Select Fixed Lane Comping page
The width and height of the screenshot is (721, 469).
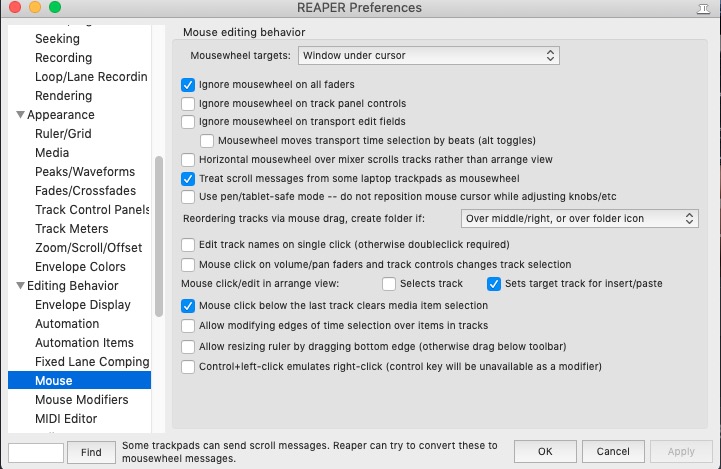(x=92, y=362)
